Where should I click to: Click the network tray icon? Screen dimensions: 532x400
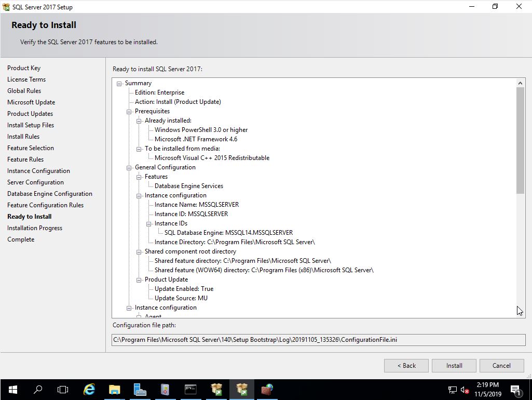coord(452,390)
